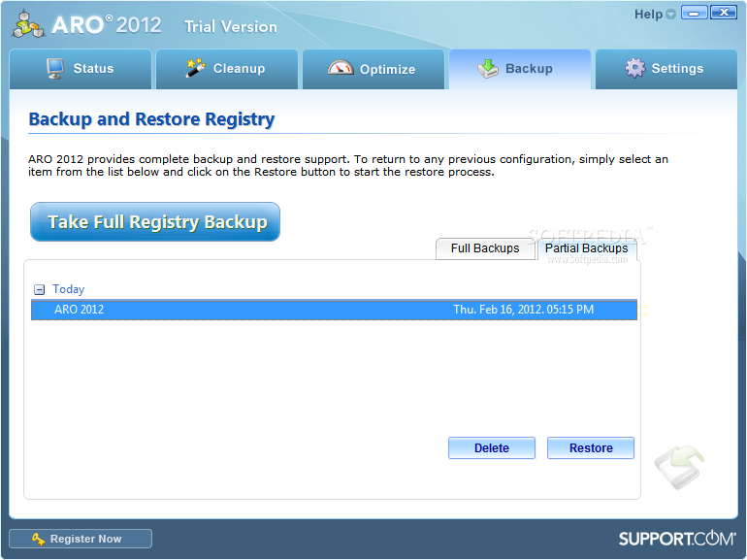Click the Backup tab download-drive icon
The height and width of the screenshot is (560, 747).
point(488,69)
